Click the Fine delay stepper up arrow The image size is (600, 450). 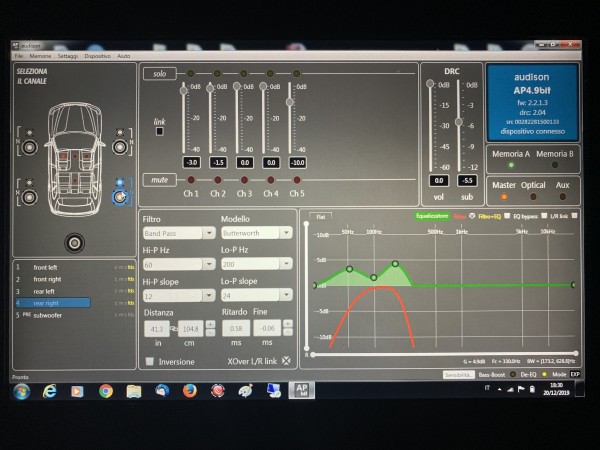288,324
